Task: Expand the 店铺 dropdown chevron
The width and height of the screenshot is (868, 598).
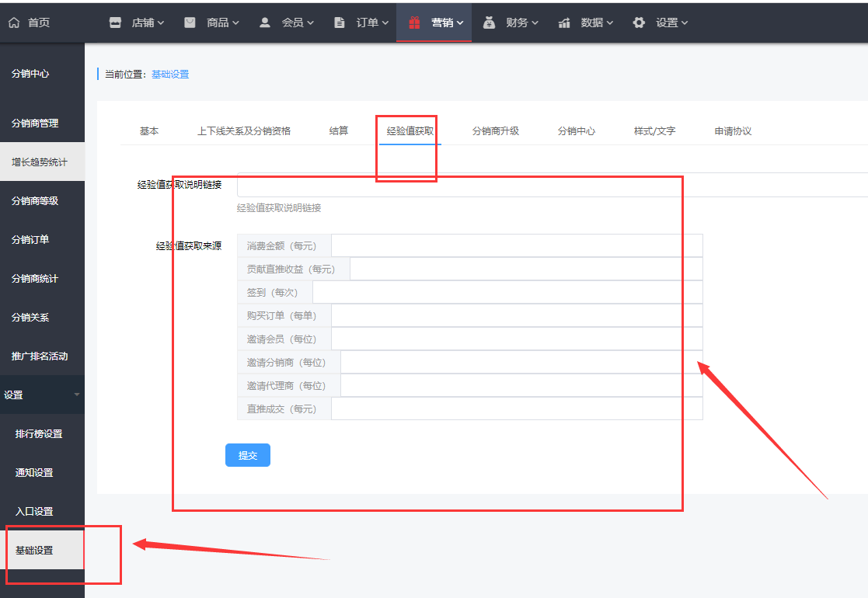Action: (x=161, y=23)
